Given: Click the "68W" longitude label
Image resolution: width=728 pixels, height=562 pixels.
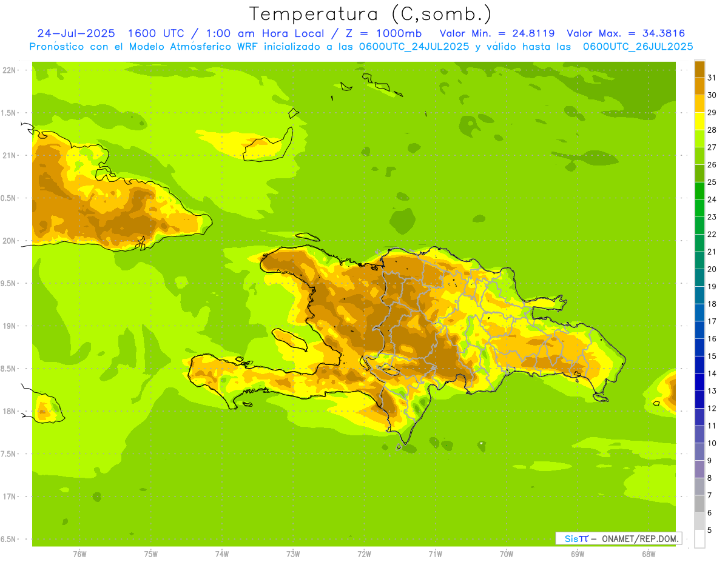Looking at the screenshot, I should pyautogui.click(x=649, y=555).
